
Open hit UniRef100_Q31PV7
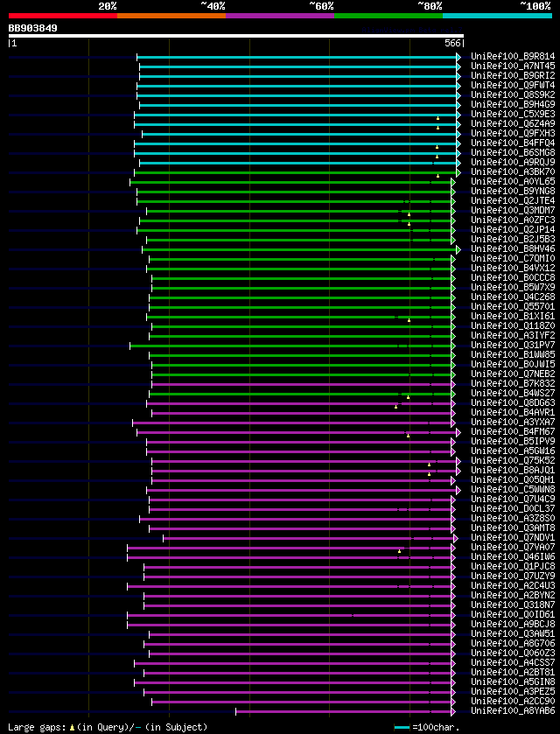pos(513,345)
